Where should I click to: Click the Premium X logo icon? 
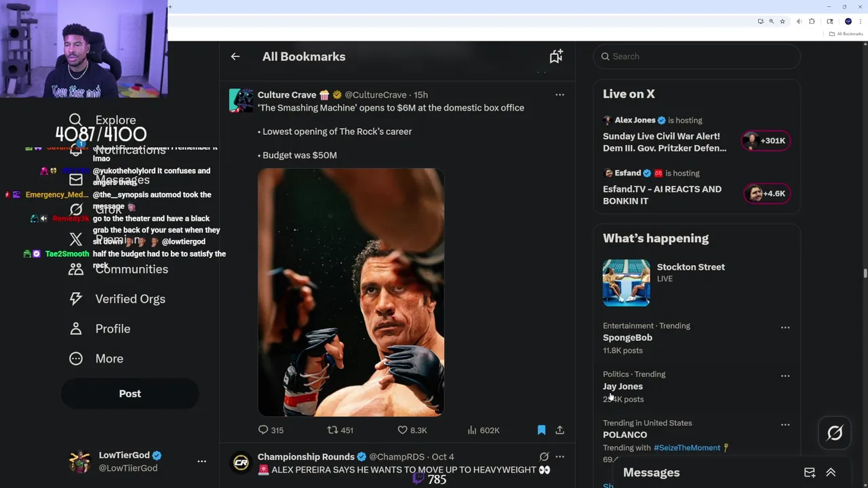(x=76, y=239)
